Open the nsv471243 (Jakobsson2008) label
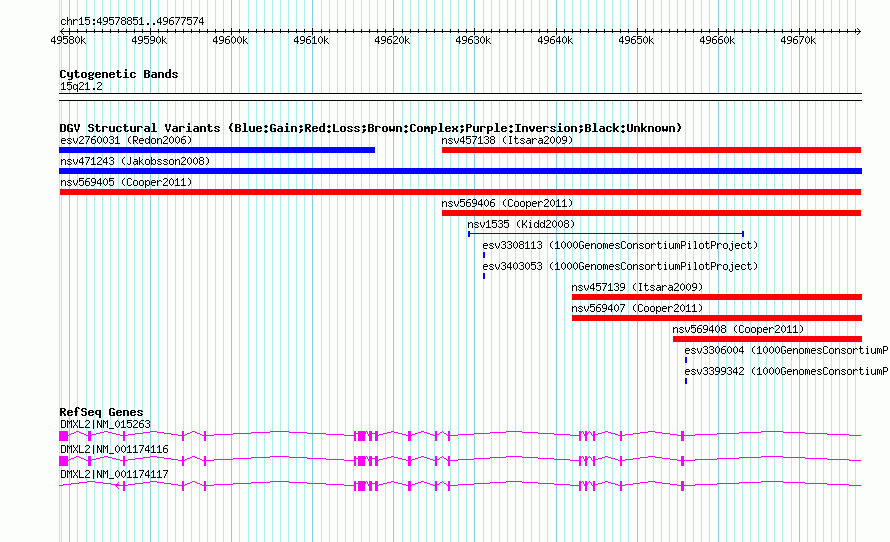Image resolution: width=890 pixels, height=542 pixels. (x=135, y=161)
